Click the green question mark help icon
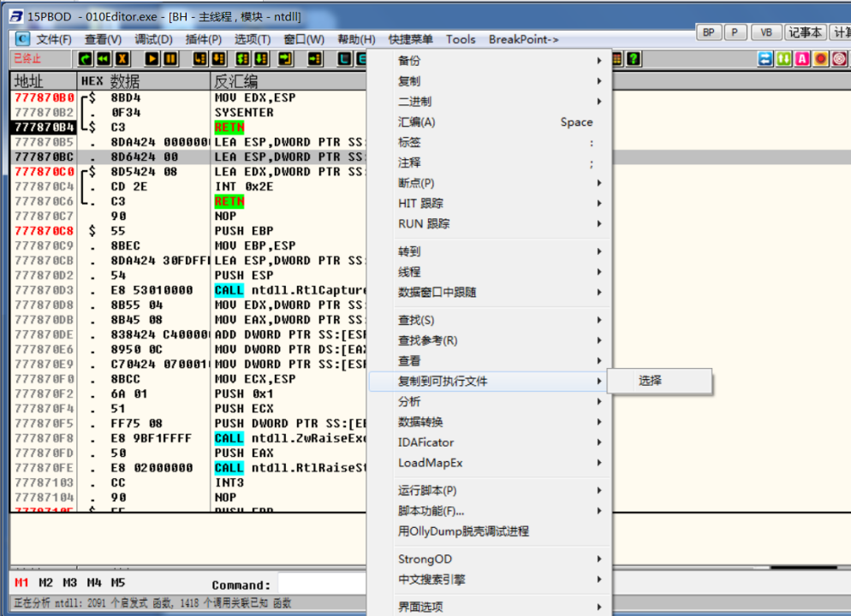 pos(634,59)
